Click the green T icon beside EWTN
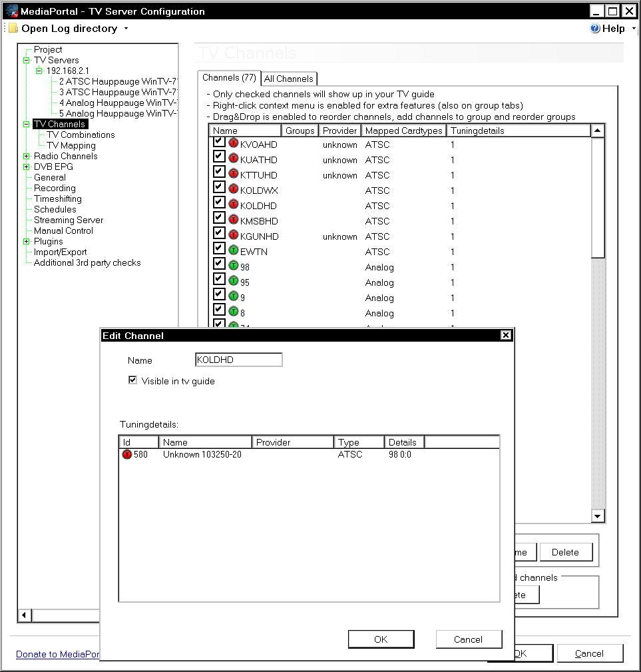Image resolution: width=641 pixels, height=672 pixels. tap(234, 250)
